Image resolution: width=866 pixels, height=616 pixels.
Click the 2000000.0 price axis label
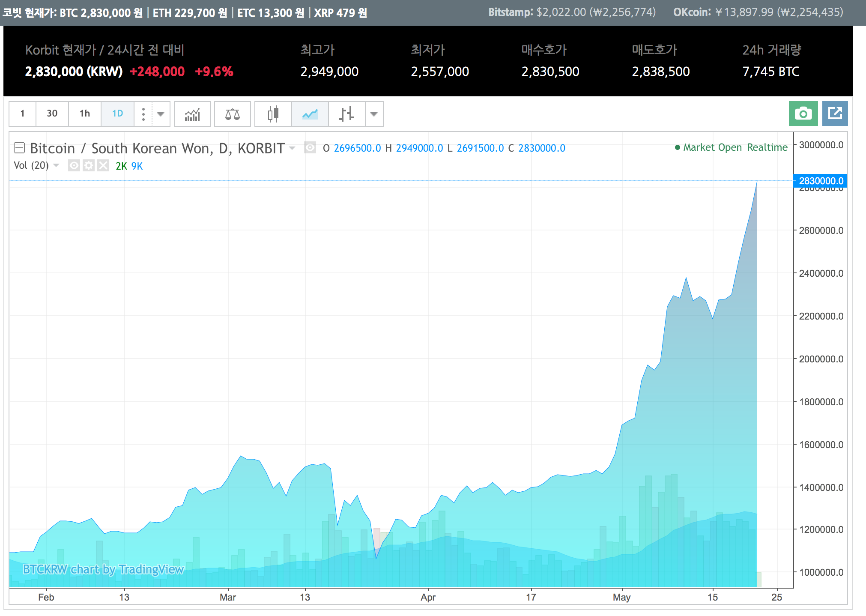(821, 359)
